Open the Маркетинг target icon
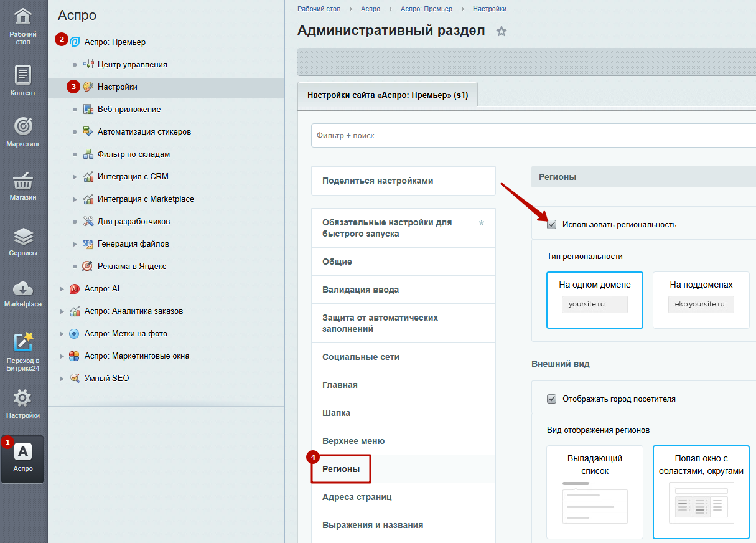 click(23, 126)
